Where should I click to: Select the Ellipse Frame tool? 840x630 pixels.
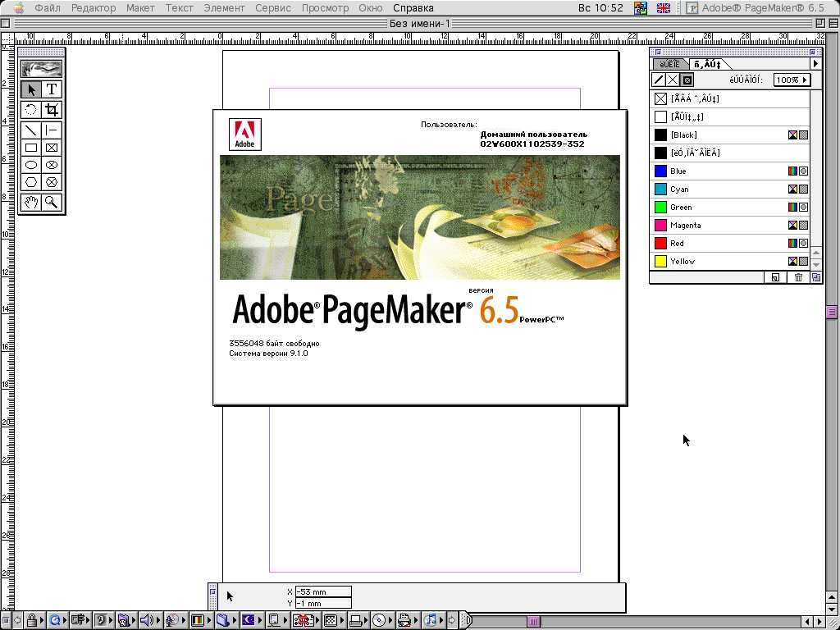52,164
